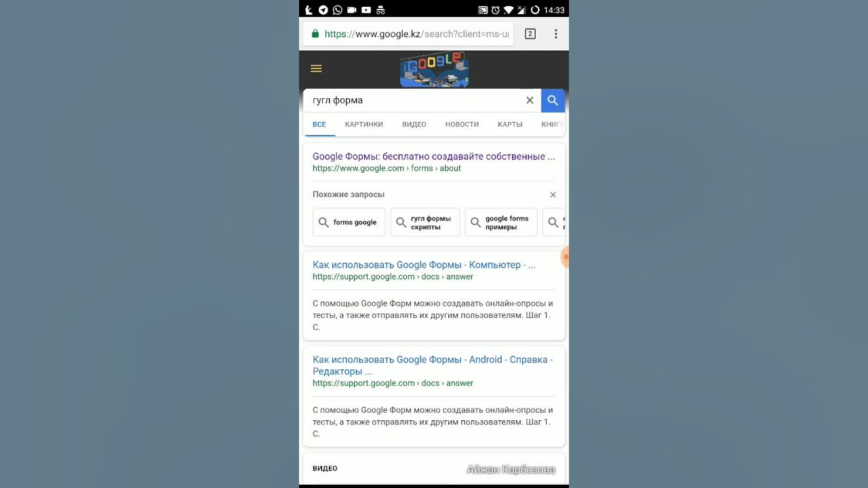Image resolution: width=868 pixels, height=488 pixels.
Task: Open Как использовать Google Формы - Android link
Action: [433, 365]
